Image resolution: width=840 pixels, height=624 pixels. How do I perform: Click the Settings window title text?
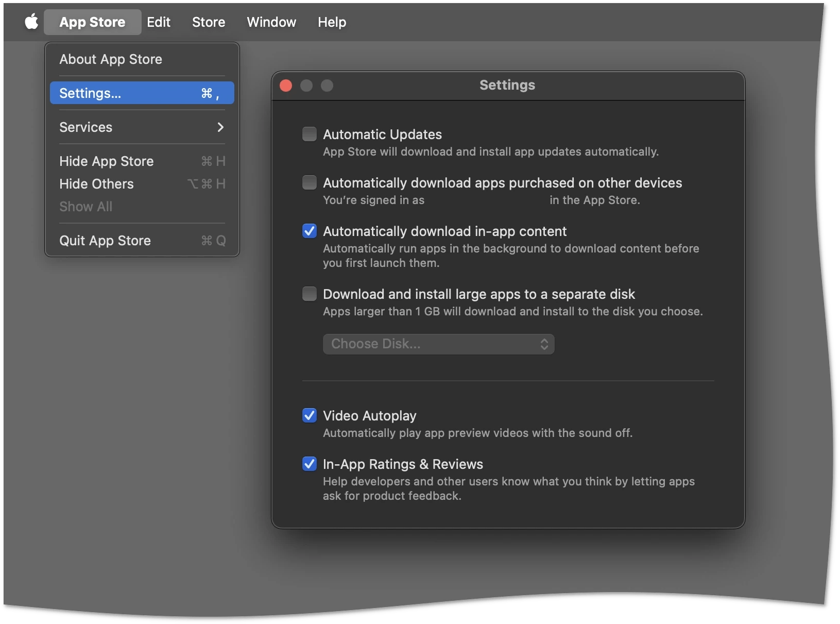(x=507, y=85)
